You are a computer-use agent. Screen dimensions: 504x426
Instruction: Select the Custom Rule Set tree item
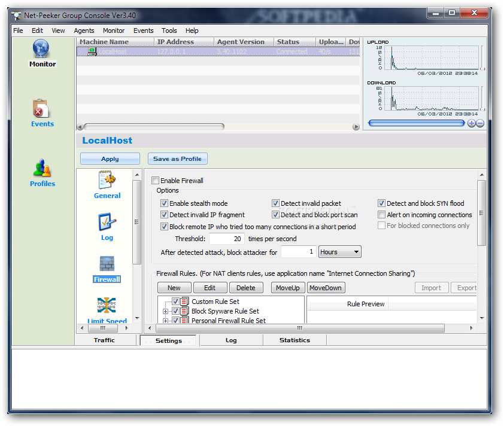click(x=215, y=302)
